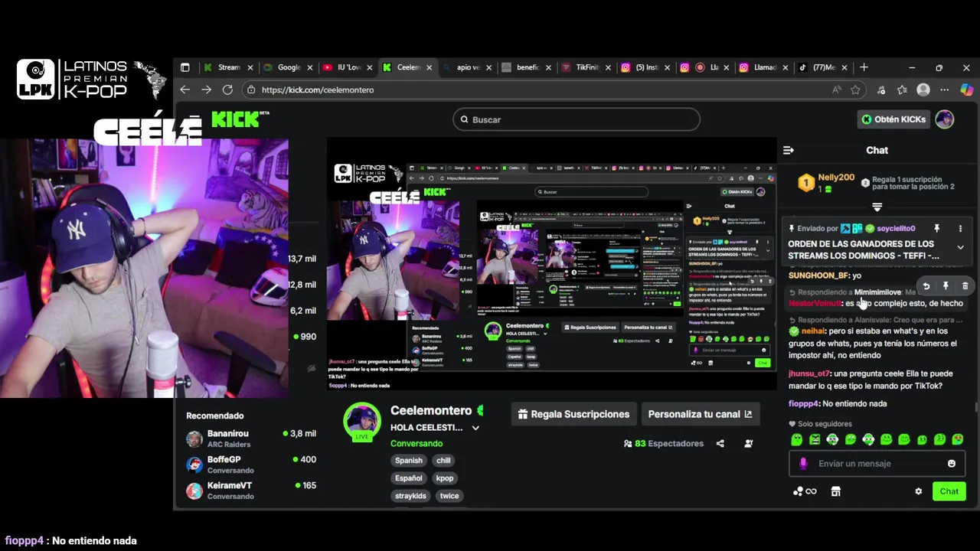
Task: Reload the page
Action: [x=227, y=90]
